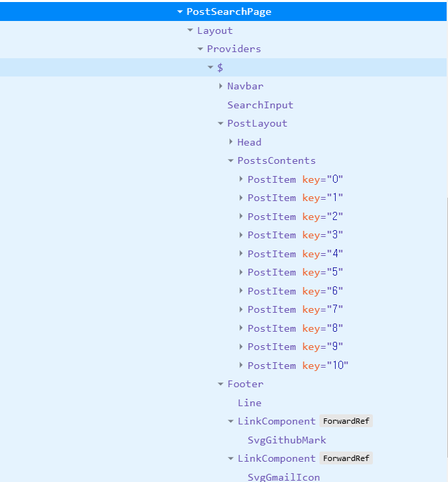Collapse the $ component arrow
The width and height of the screenshot is (448, 482).
pos(210,67)
